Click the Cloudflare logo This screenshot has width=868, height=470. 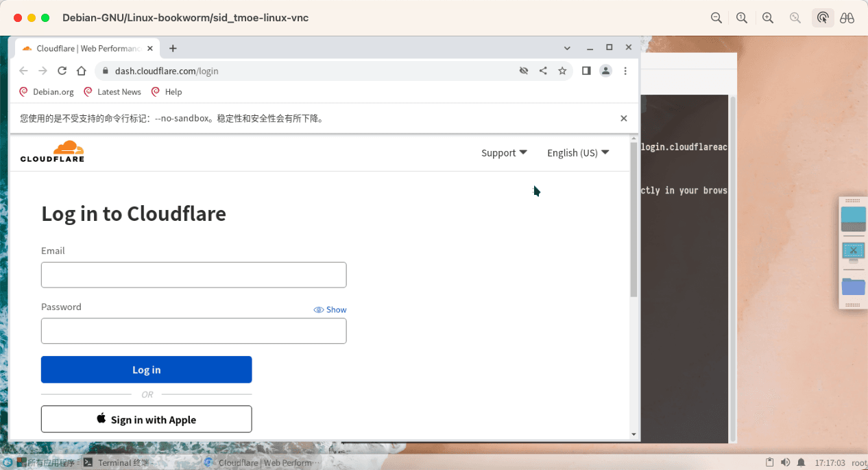click(53, 152)
